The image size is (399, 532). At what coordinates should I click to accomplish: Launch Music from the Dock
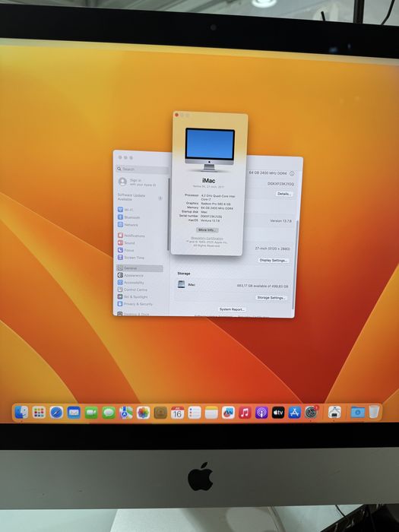point(245,413)
